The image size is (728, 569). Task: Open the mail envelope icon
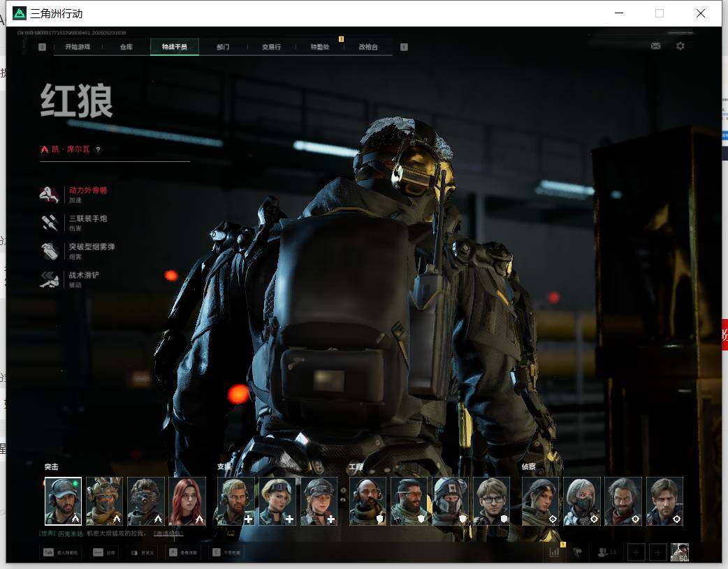pos(655,46)
